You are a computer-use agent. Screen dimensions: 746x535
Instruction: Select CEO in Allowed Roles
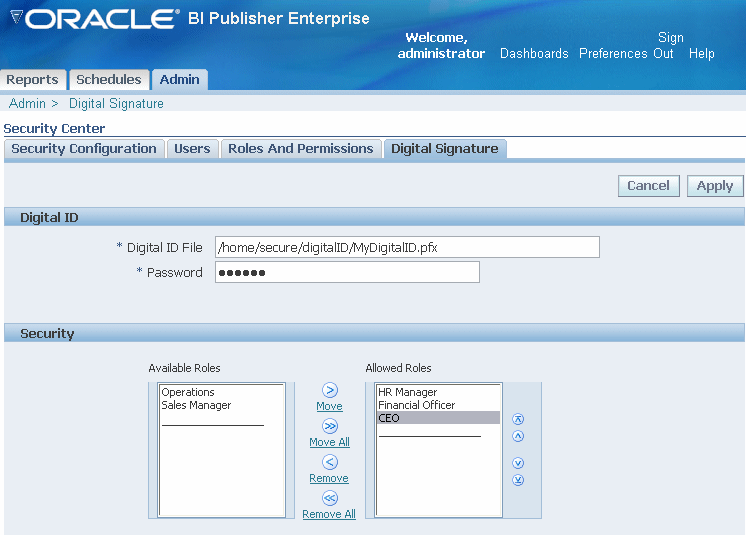click(x=438, y=418)
